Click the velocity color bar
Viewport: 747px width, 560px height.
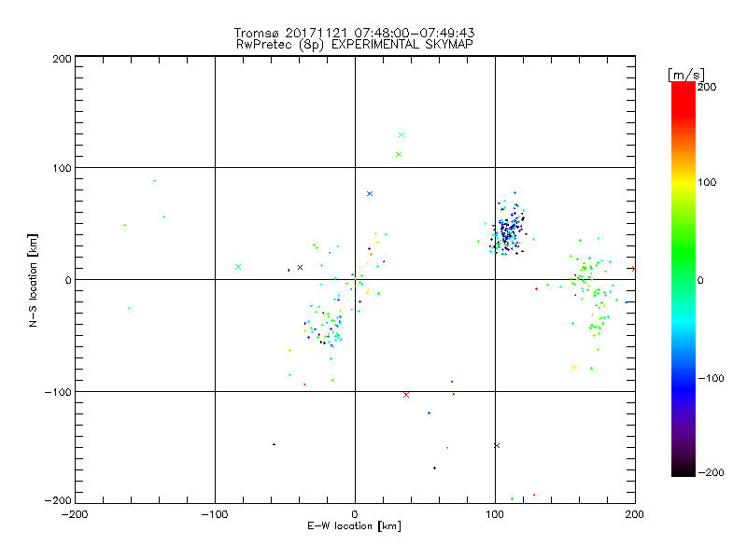684,279
